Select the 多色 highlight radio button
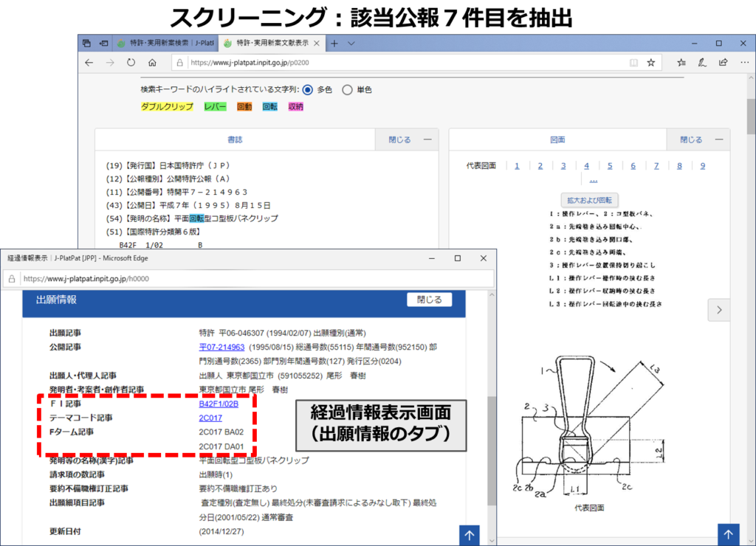Screen dimensions: 756x546 click(308, 90)
